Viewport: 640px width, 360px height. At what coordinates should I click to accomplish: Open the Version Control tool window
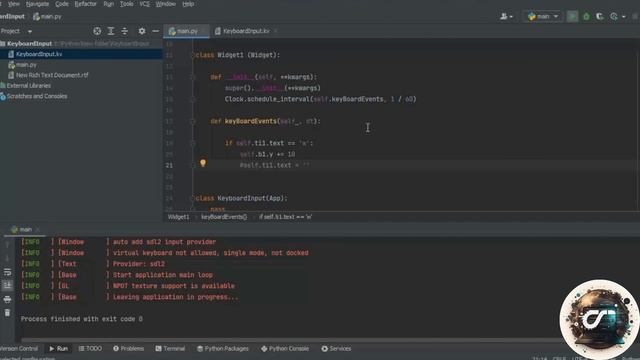19,349
